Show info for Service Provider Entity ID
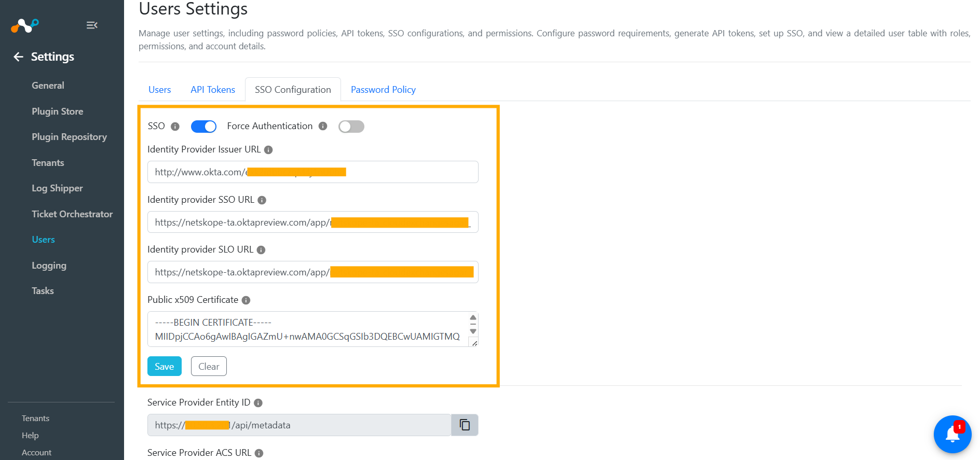 [258, 403]
